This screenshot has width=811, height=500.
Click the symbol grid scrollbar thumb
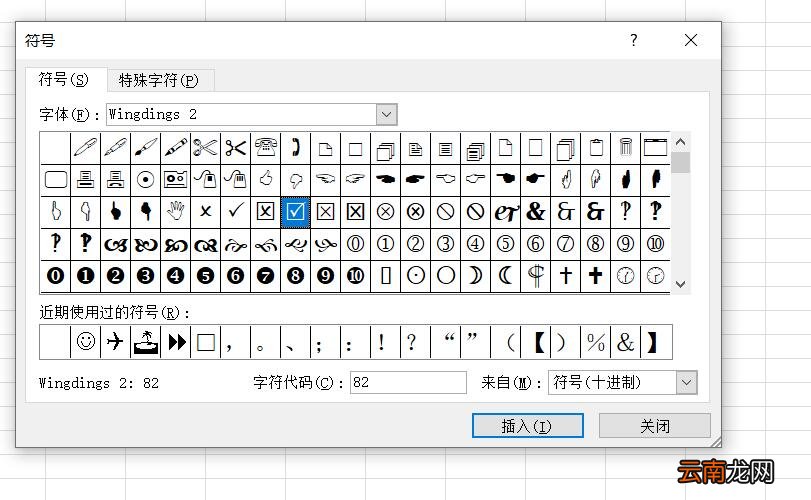(x=680, y=162)
